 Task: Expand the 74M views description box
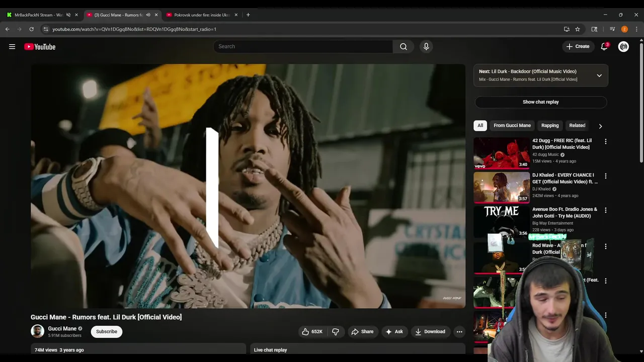(x=138, y=349)
